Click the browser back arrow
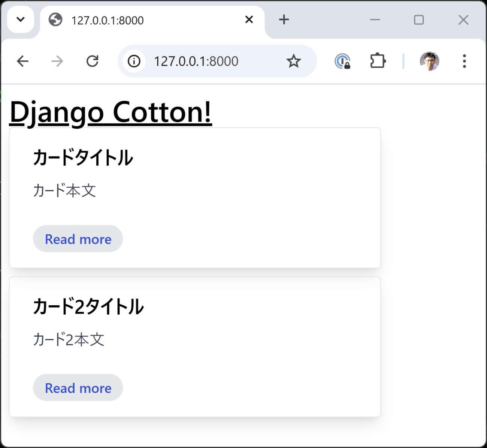 tap(23, 61)
